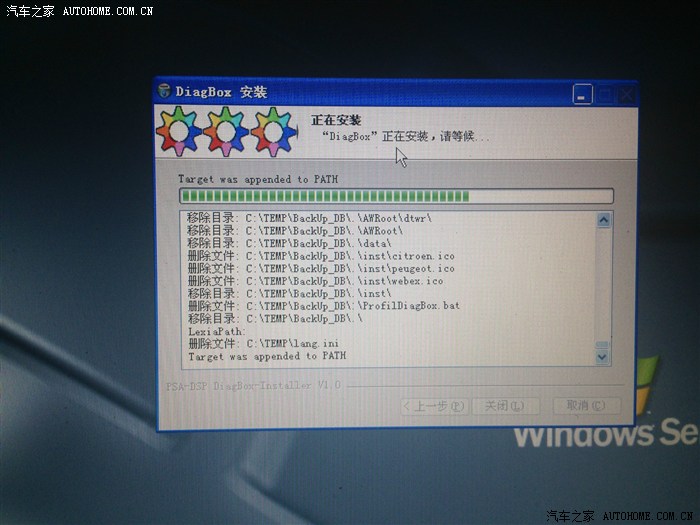
Task: Click the greyed-out X button in title bar
Action: pyautogui.click(x=626, y=96)
